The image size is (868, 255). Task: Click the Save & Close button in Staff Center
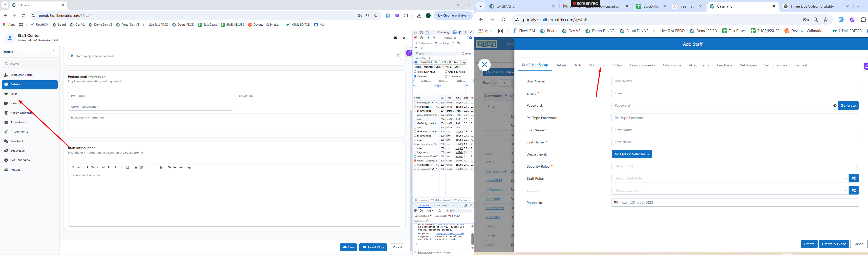tap(373, 247)
